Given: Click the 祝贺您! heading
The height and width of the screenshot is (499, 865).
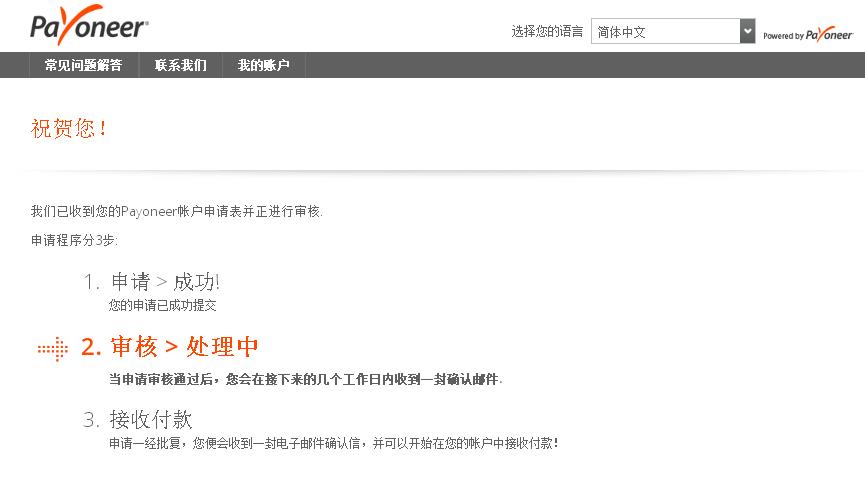Looking at the screenshot, I should tap(68, 128).
